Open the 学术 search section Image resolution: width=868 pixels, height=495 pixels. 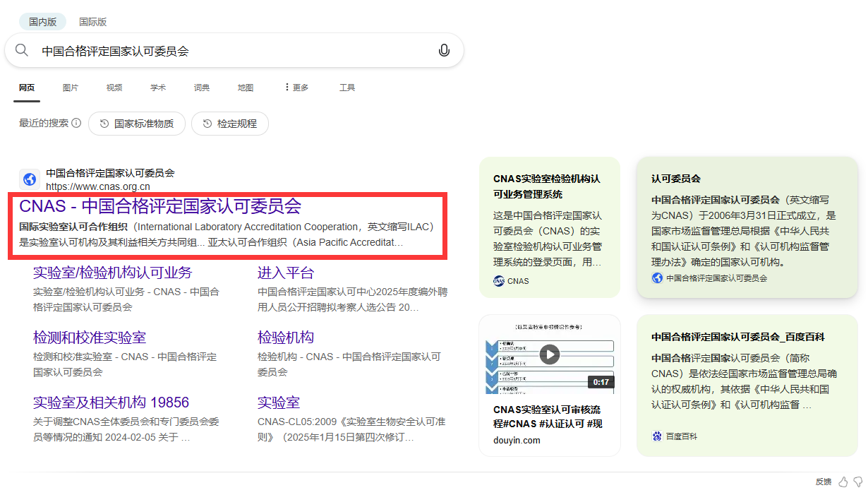[158, 87]
